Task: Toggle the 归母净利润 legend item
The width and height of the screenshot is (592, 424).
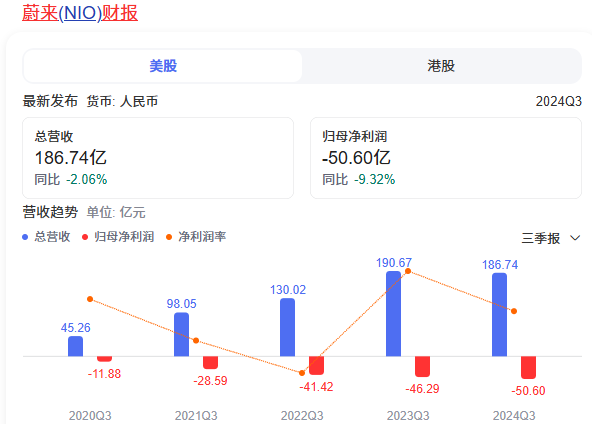Action: pyautogui.click(x=118, y=237)
